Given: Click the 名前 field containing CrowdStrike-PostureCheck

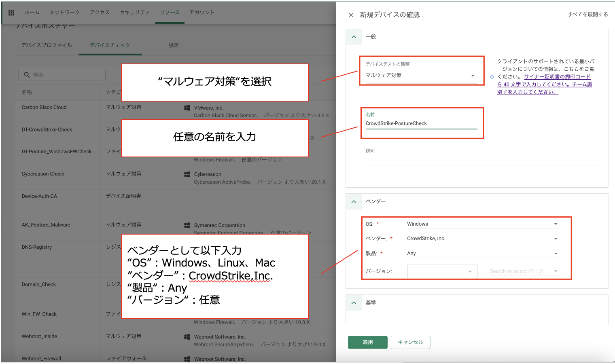Looking at the screenshot, I should pos(421,123).
